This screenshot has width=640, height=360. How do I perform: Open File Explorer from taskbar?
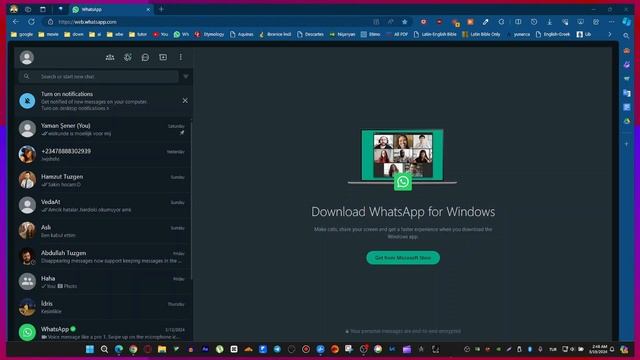162,349
